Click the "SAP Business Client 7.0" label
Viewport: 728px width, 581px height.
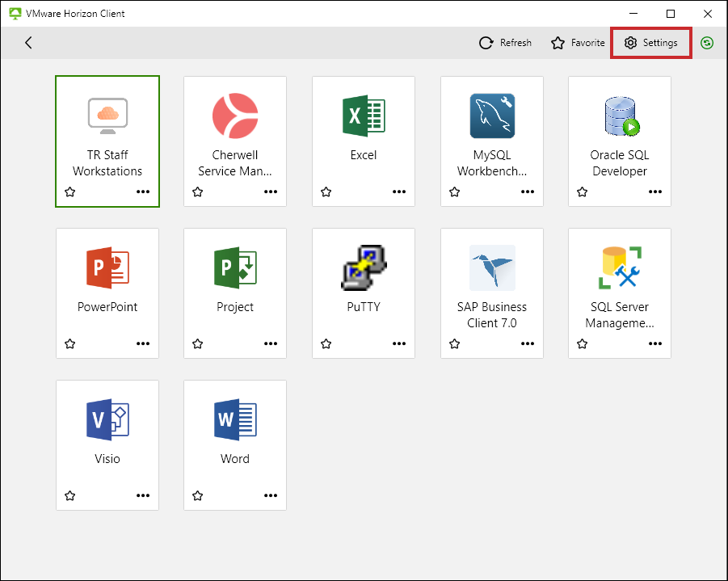[x=492, y=315]
